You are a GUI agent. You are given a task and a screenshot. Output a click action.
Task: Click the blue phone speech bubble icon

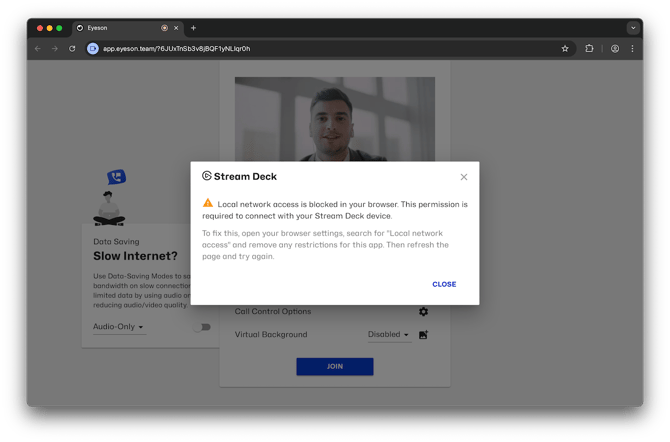(116, 177)
